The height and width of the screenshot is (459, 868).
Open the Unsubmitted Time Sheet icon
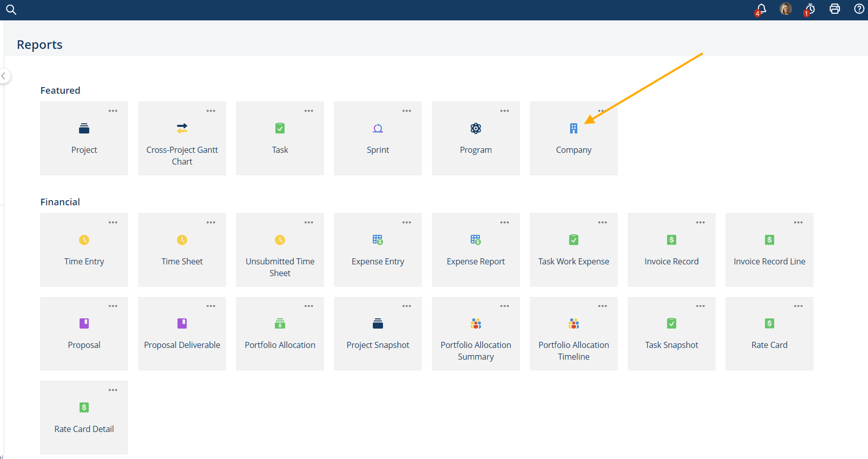pos(280,240)
